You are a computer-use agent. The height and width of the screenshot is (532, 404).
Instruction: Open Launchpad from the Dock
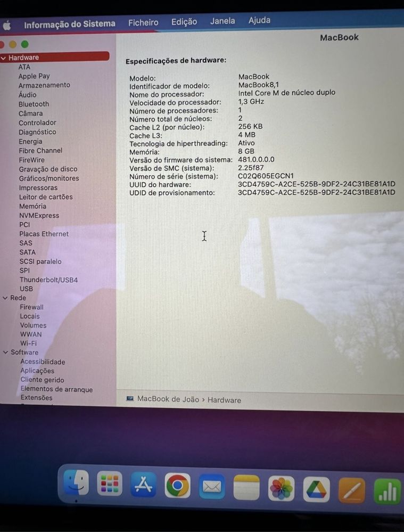coord(109,484)
